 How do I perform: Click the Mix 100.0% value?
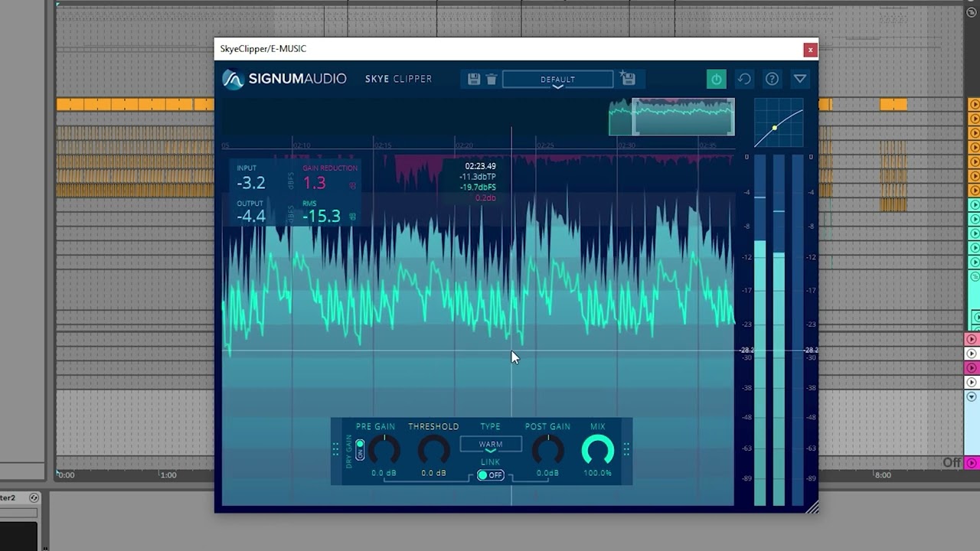tap(598, 473)
